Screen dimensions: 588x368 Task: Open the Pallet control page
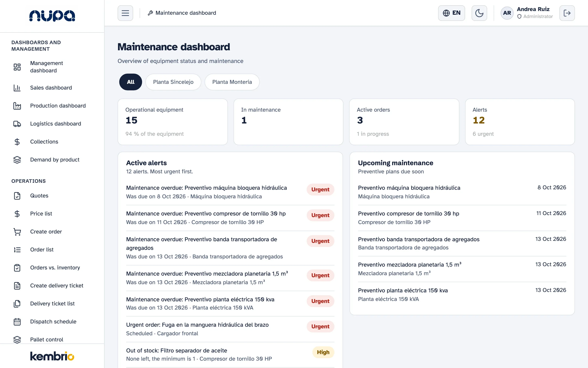47,340
